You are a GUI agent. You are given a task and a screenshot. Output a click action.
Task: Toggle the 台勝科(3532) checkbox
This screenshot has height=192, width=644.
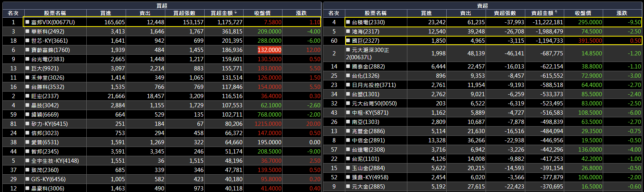(27, 87)
